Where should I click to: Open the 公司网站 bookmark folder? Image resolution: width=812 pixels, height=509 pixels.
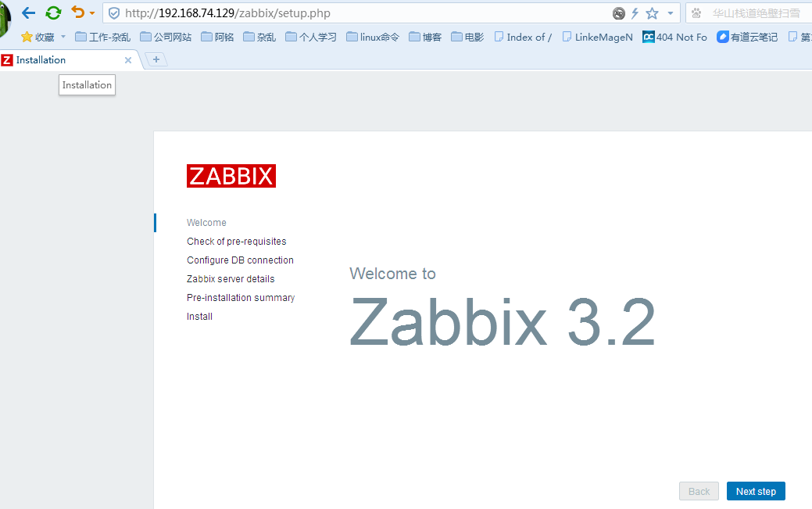166,38
